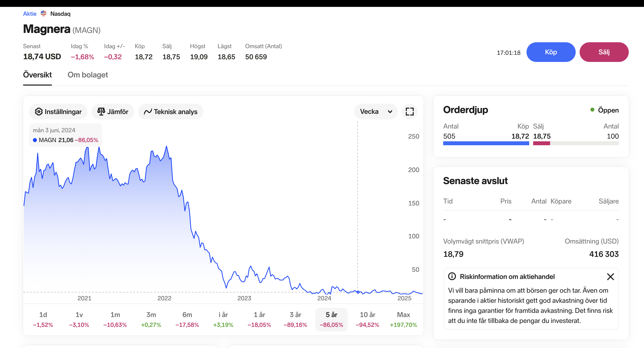The image size is (644, 348).
Task: Close the Riskinformation om aktiehandel notice
Action: tap(610, 276)
